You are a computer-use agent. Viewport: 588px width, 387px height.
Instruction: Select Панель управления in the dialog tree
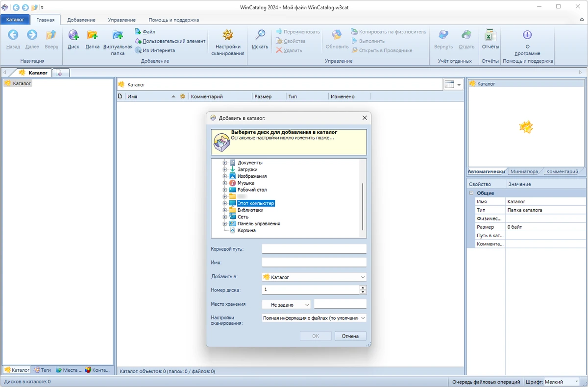tap(259, 223)
